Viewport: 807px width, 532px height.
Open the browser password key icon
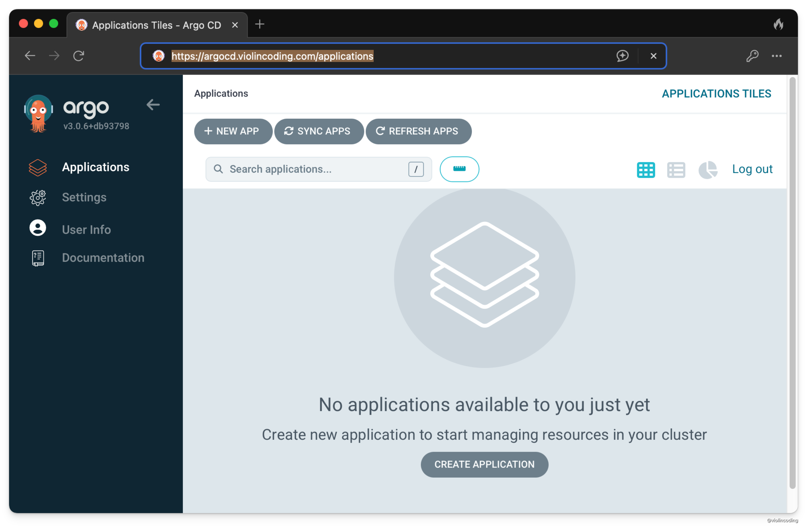click(752, 56)
